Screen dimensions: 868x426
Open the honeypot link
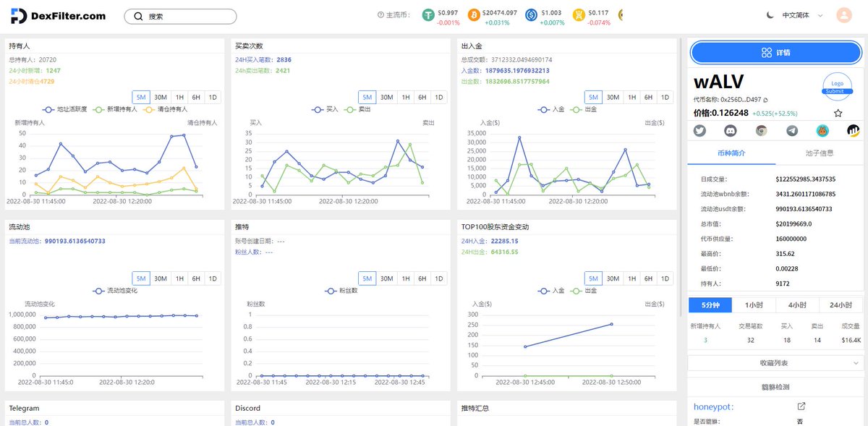712,406
